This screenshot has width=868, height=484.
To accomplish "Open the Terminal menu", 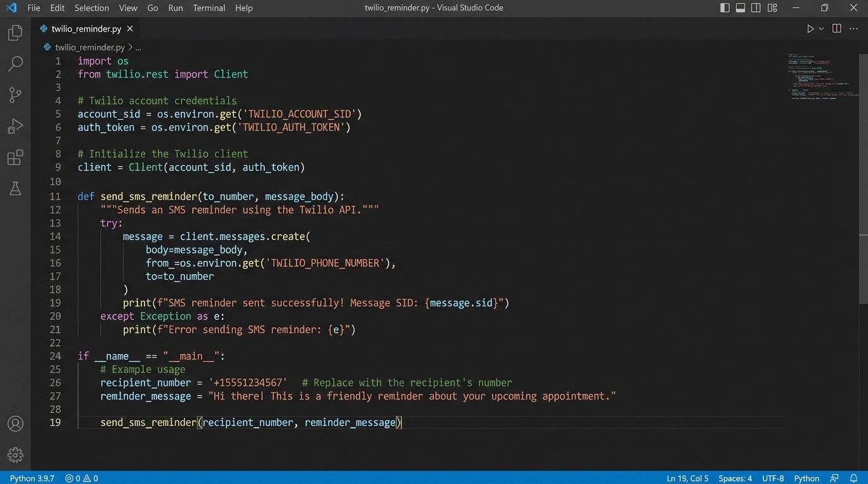I will (208, 8).
